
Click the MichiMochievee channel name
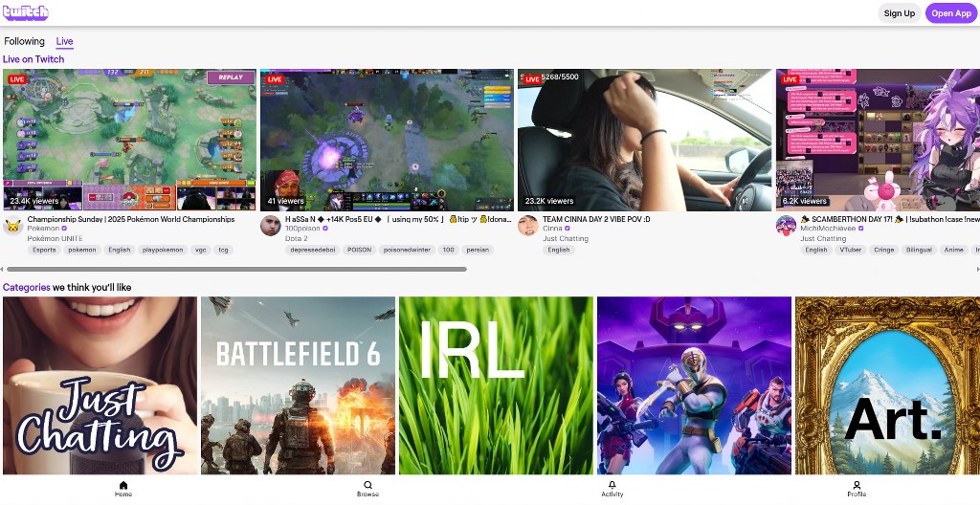(x=828, y=229)
